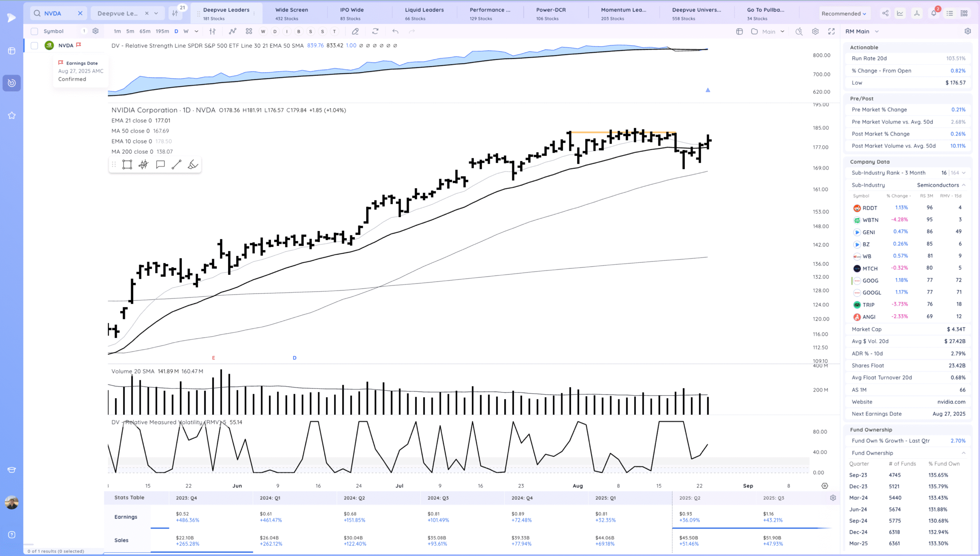
Task: Select brush highlighter tool in floating toolbar
Action: tap(193, 165)
